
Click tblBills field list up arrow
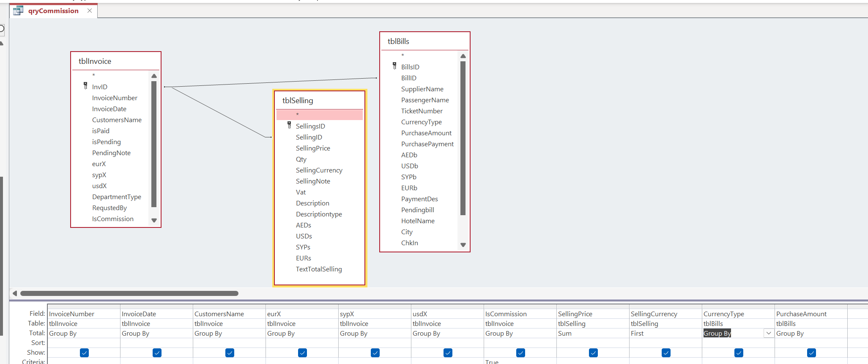coord(463,56)
